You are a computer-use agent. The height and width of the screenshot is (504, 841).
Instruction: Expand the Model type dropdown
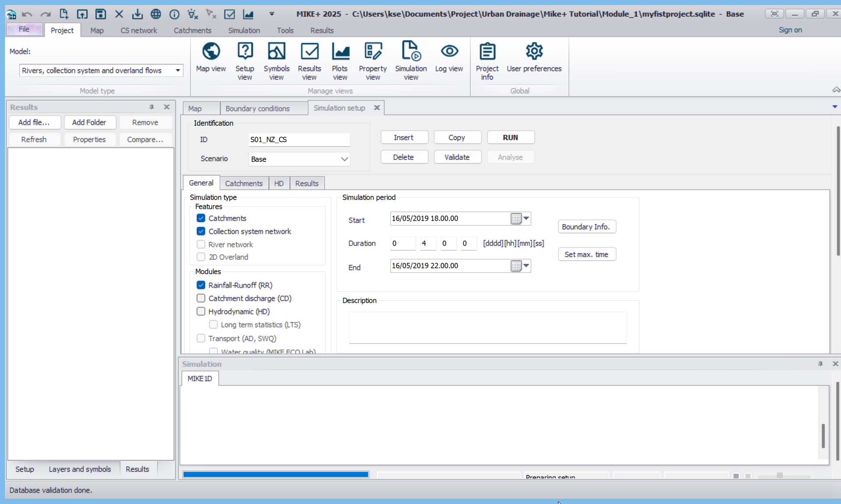click(178, 70)
